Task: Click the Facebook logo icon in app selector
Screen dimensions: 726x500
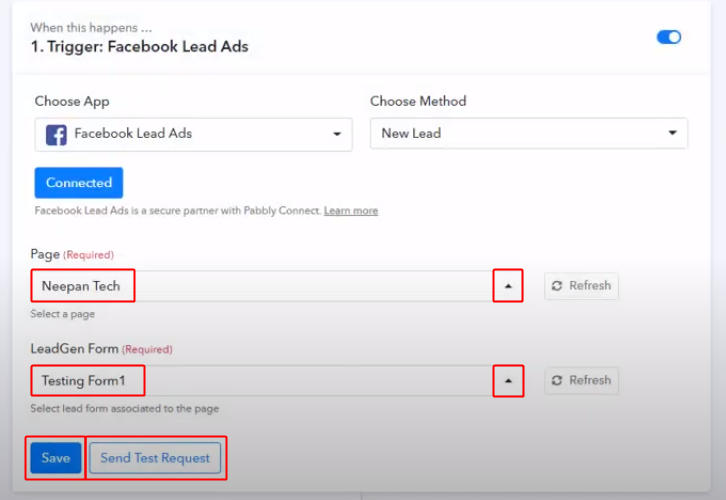Action: pyautogui.click(x=56, y=135)
